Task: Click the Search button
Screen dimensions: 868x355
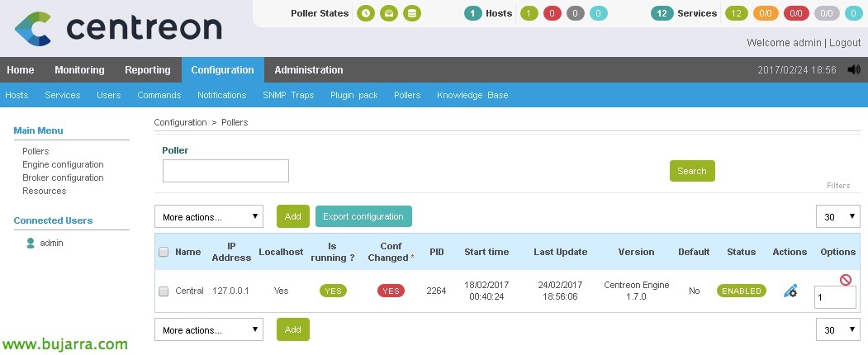Action: pyautogui.click(x=692, y=171)
